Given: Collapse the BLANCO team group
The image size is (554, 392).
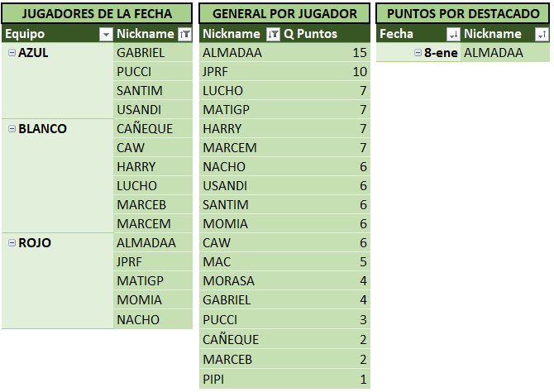Looking at the screenshot, I should click(11, 128).
